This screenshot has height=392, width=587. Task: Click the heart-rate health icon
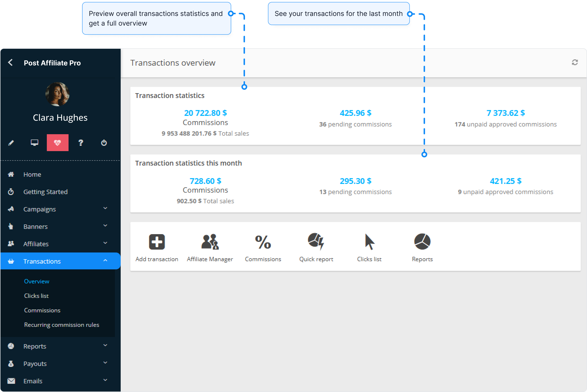coord(57,143)
